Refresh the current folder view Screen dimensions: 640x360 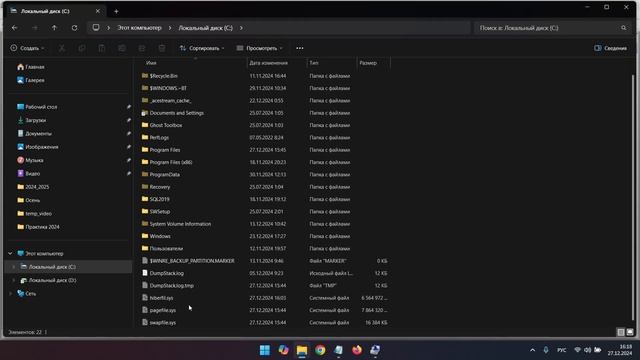[x=74, y=28]
